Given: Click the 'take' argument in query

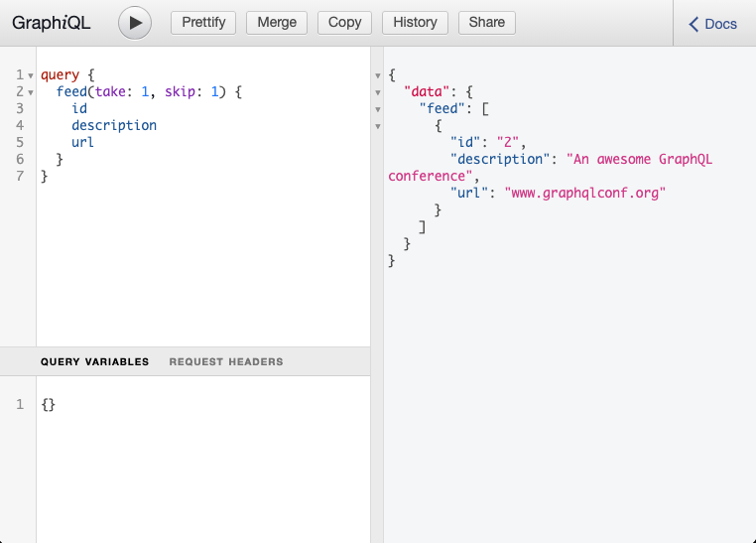Looking at the screenshot, I should click(110, 91).
